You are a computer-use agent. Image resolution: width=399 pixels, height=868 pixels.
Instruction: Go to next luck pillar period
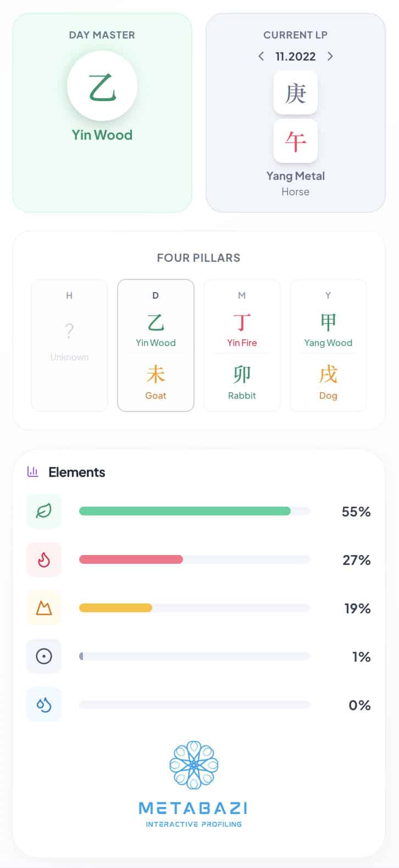pyautogui.click(x=330, y=56)
